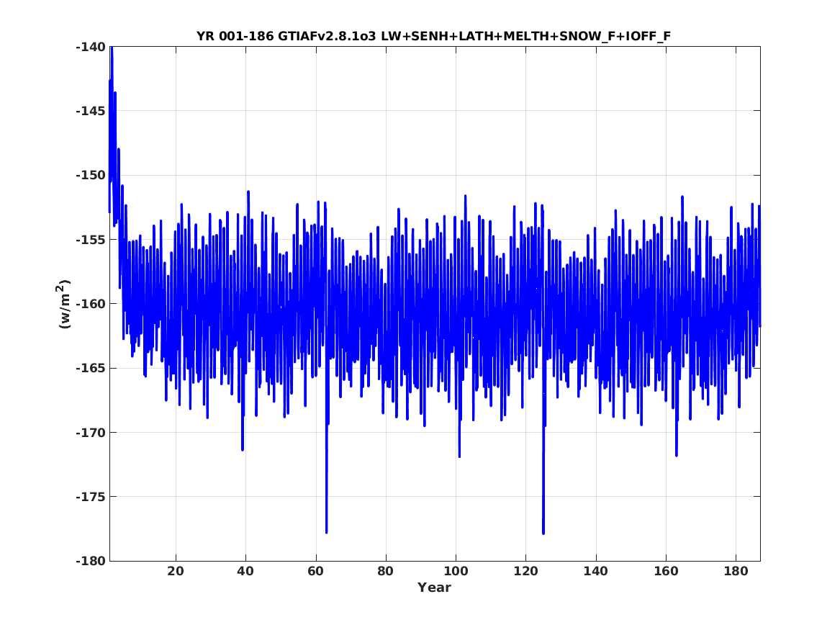840x630 pixels.
Task: Click x-axis tick label '140'
Action: pos(596,572)
